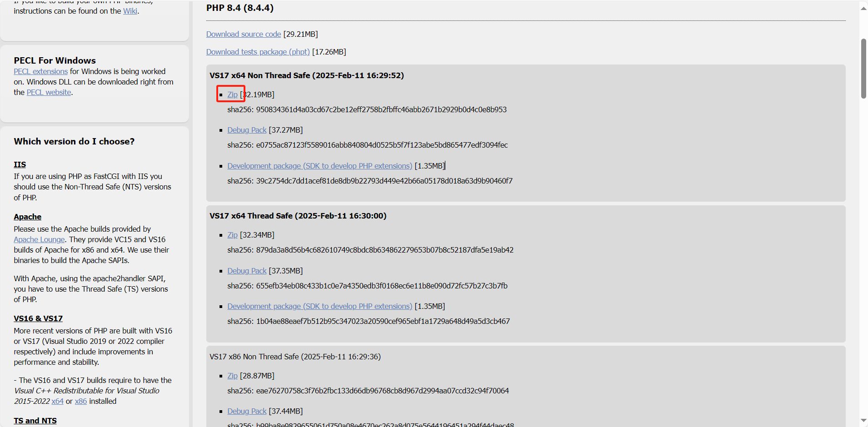Image resolution: width=868 pixels, height=427 pixels.
Task: Open x64 Thread Safe Development package link
Action: [320, 306]
